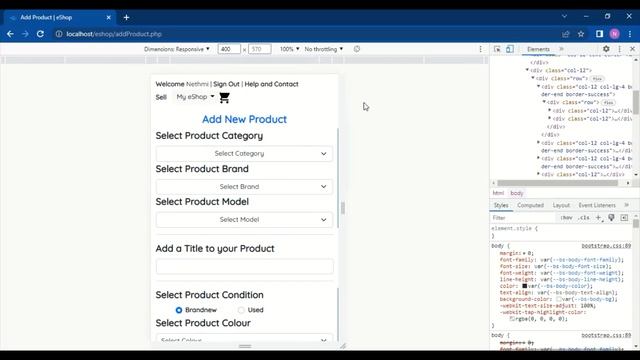Viewport: 640px width, 360px height.
Task: Open the tab search chevron in title bar
Action: [x=564, y=16]
